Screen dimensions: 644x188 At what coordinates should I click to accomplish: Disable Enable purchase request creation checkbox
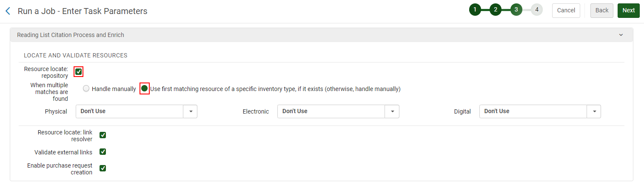pyautogui.click(x=103, y=168)
